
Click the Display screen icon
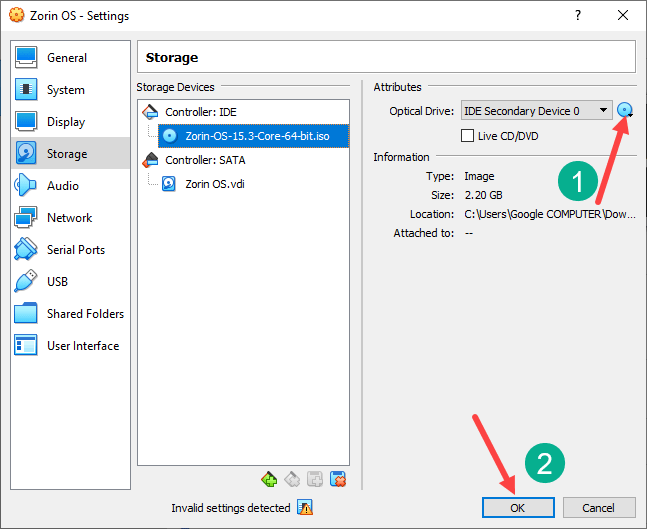coord(26,121)
